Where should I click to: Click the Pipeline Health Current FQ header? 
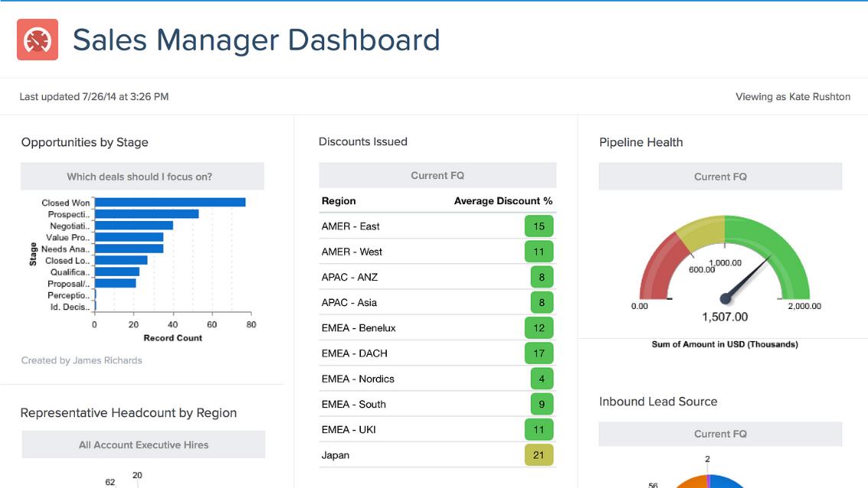click(x=720, y=177)
